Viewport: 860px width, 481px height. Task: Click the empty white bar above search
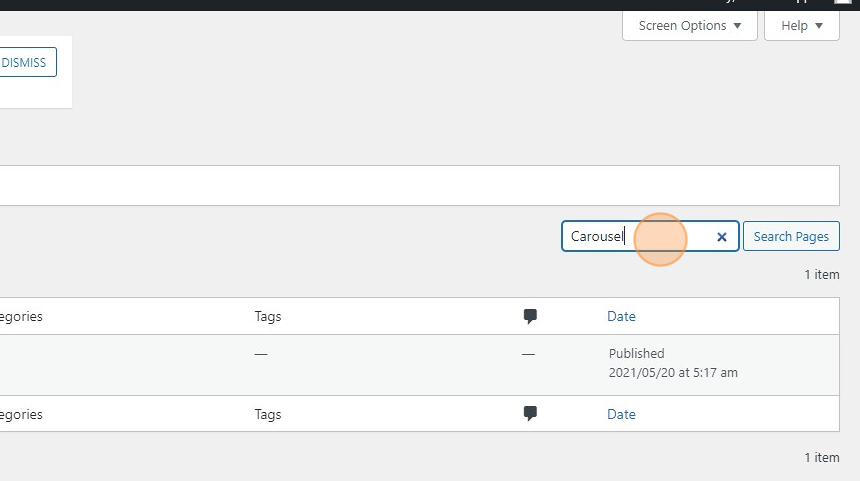pos(420,186)
